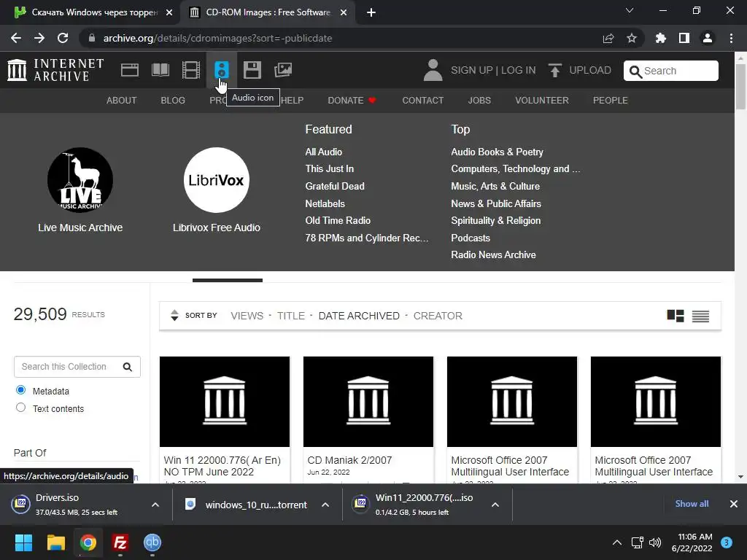Show hidden system tray icons
Image resolution: width=747 pixels, height=560 pixels.
617,542
